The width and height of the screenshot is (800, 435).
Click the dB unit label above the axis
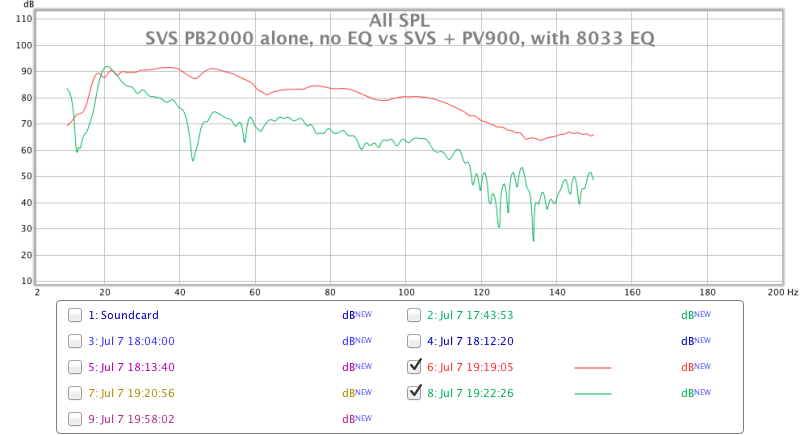coord(29,4)
